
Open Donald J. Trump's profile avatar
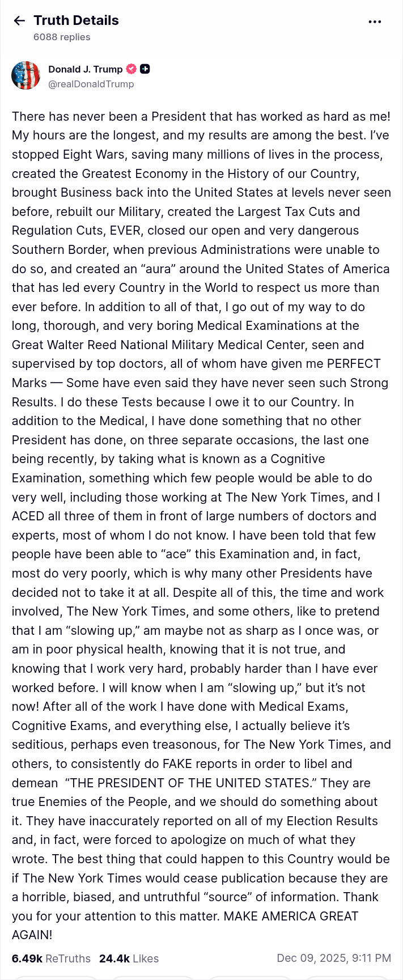pos(26,75)
